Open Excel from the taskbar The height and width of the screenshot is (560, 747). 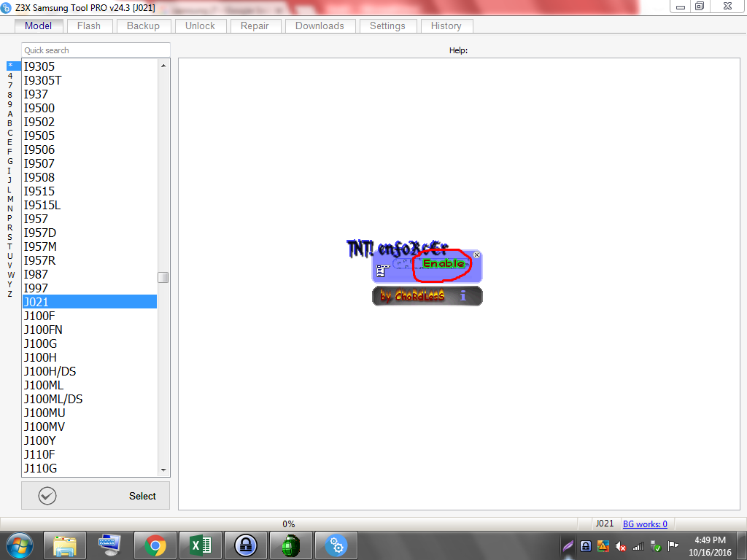pos(201,545)
